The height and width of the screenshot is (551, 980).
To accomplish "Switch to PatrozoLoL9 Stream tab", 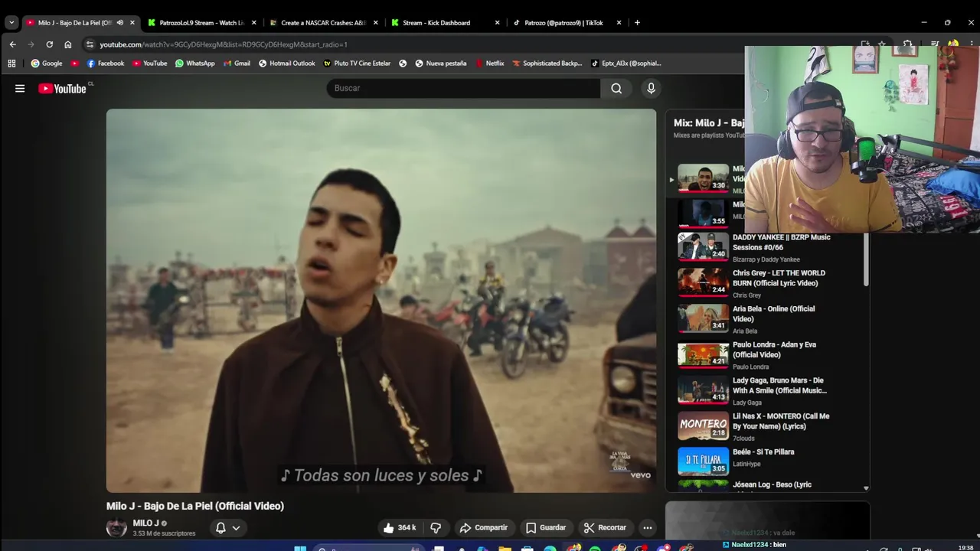I will (x=202, y=23).
